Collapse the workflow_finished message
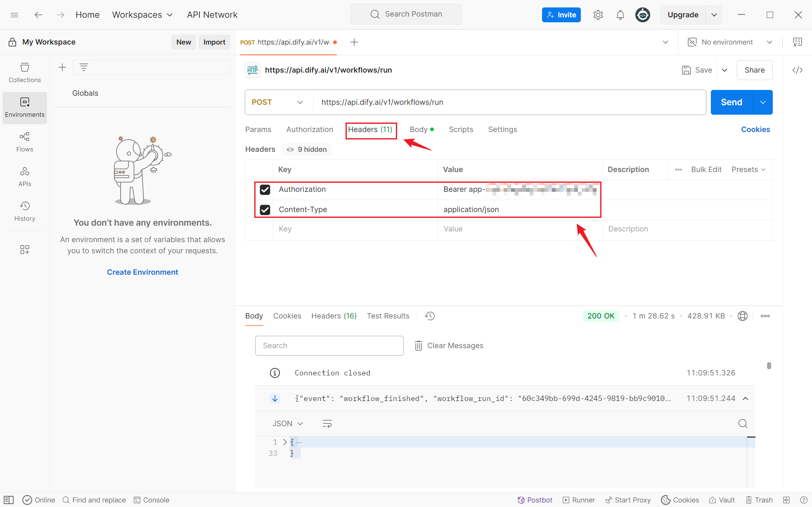This screenshot has width=812, height=507. (x=746, y=399)
